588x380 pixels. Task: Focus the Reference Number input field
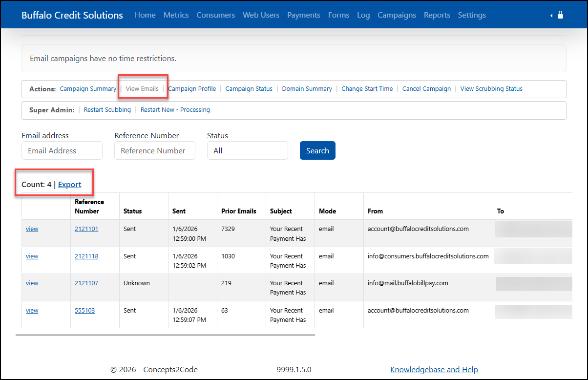click(155, 150)
